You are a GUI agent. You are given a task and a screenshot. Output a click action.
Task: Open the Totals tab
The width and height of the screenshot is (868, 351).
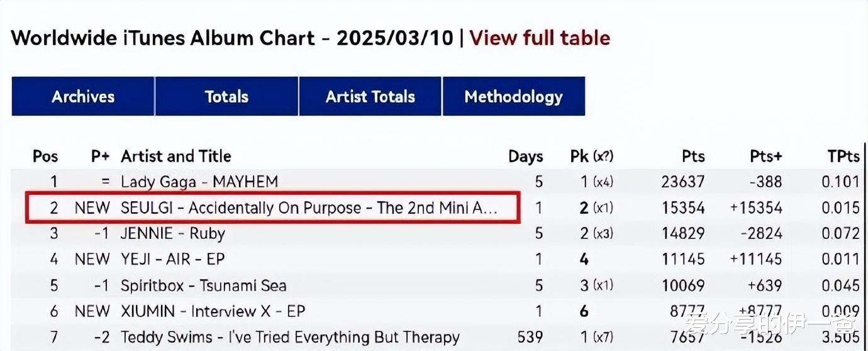coord(226,96)
